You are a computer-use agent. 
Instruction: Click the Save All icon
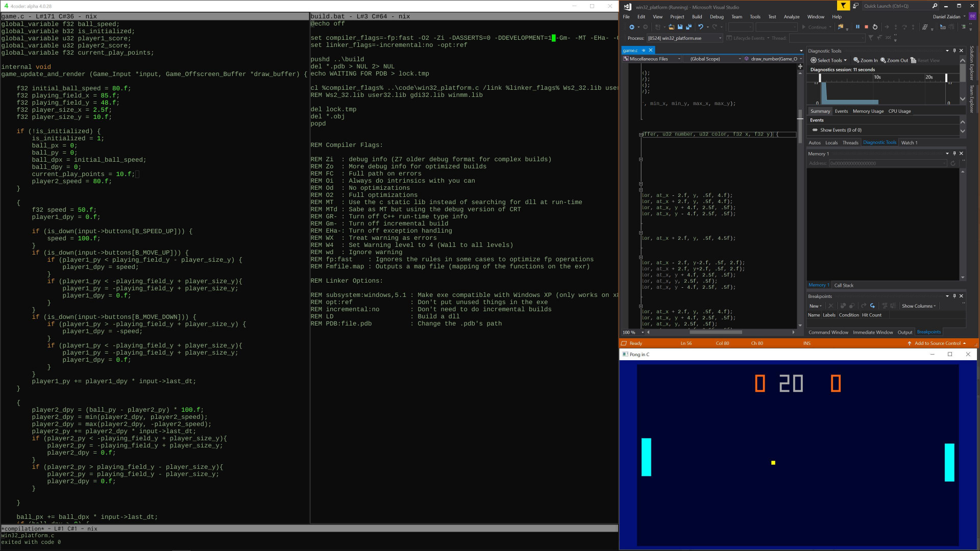[689, 27]
